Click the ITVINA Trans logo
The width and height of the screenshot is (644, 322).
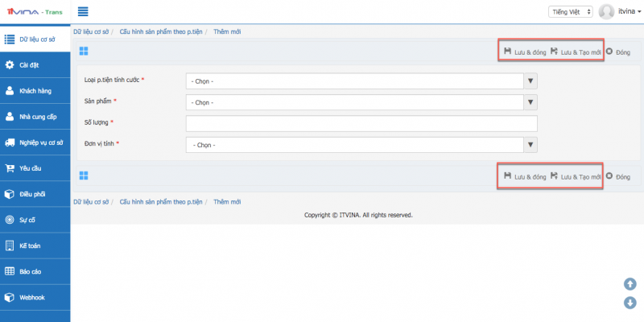[35, 11]
